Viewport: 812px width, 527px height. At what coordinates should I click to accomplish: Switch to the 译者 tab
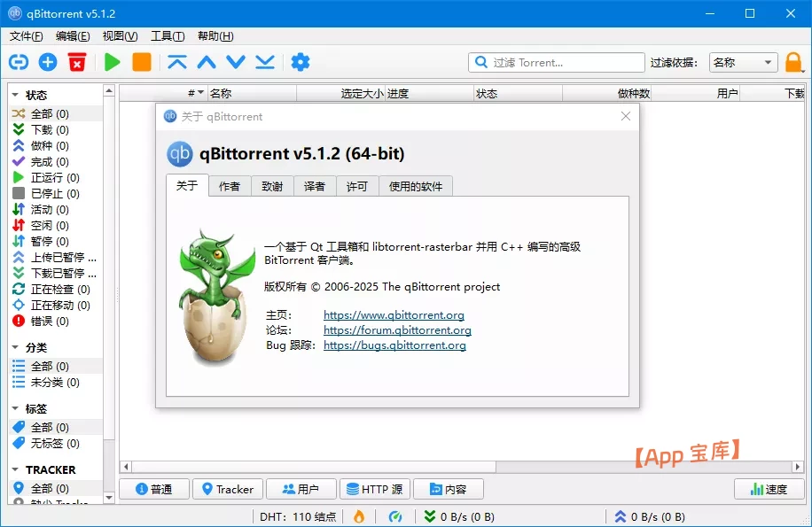point(315,186)
